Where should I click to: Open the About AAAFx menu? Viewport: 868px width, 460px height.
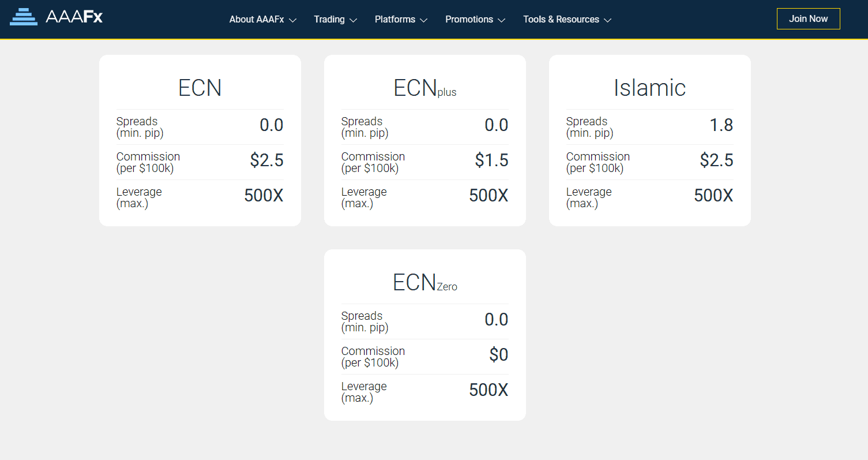[257, 20]
